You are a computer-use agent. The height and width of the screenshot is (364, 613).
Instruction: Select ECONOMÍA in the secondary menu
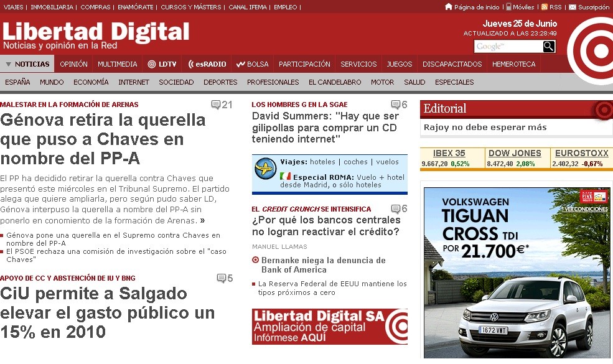tap(91, 82)
